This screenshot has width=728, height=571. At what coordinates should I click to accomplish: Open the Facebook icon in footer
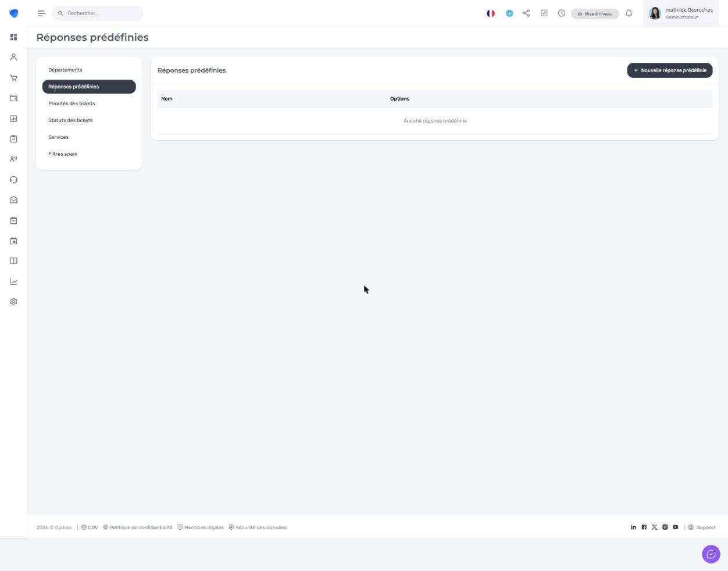pyautogui.click(x=644, y=527)
